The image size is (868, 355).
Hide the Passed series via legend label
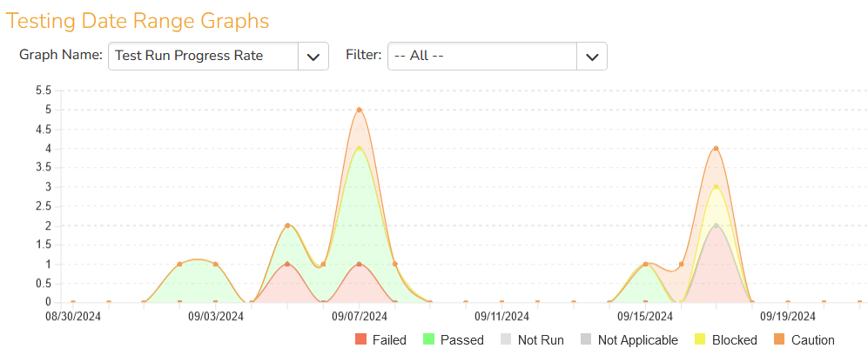point(462,340)
